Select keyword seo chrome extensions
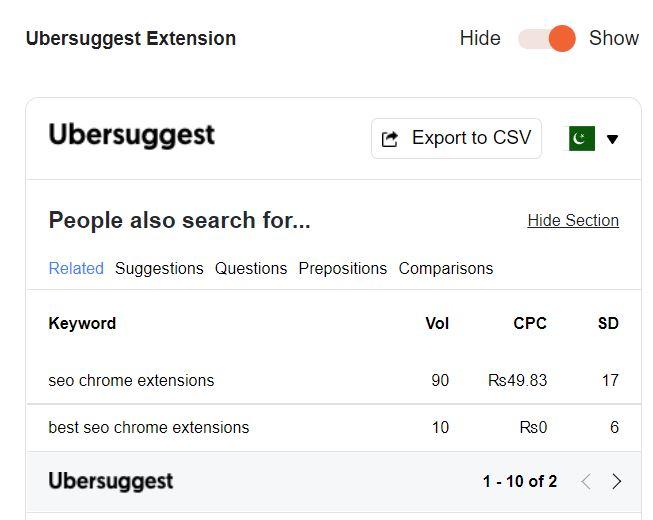 (131, 381)
